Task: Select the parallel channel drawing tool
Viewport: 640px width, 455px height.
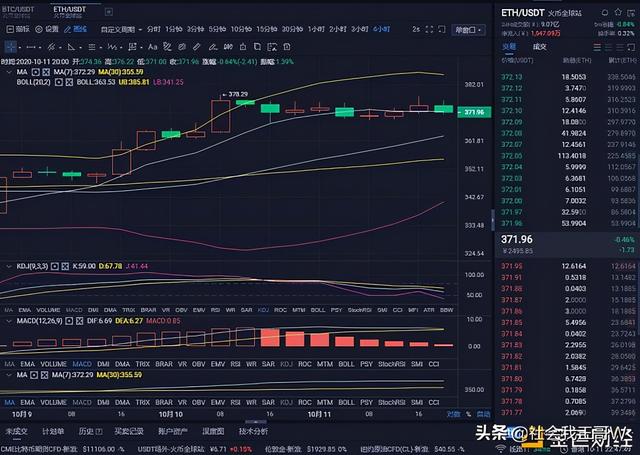Action: (51, 47)
